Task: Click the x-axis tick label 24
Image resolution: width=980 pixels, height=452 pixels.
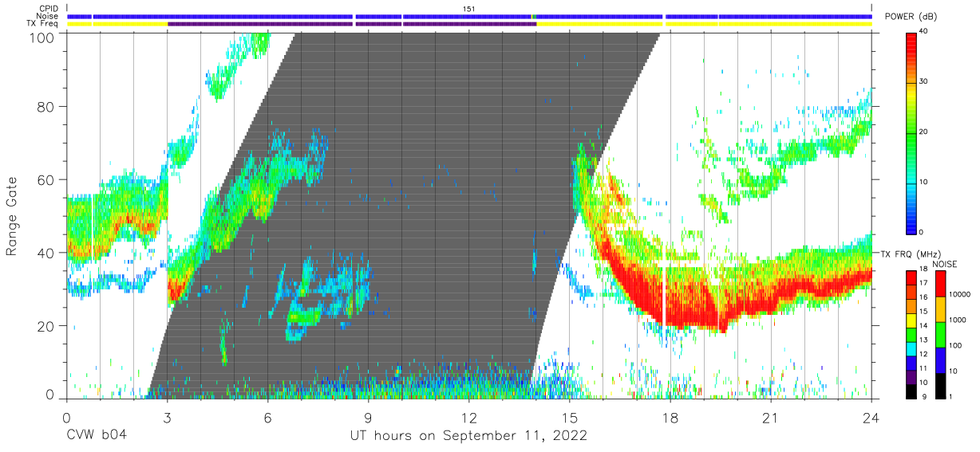Action: pos(871,419)
